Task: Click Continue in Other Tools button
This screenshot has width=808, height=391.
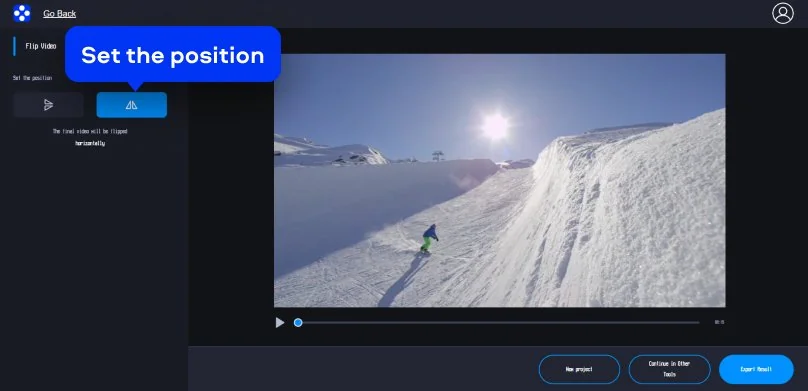Action: click(x=669, y=369)
